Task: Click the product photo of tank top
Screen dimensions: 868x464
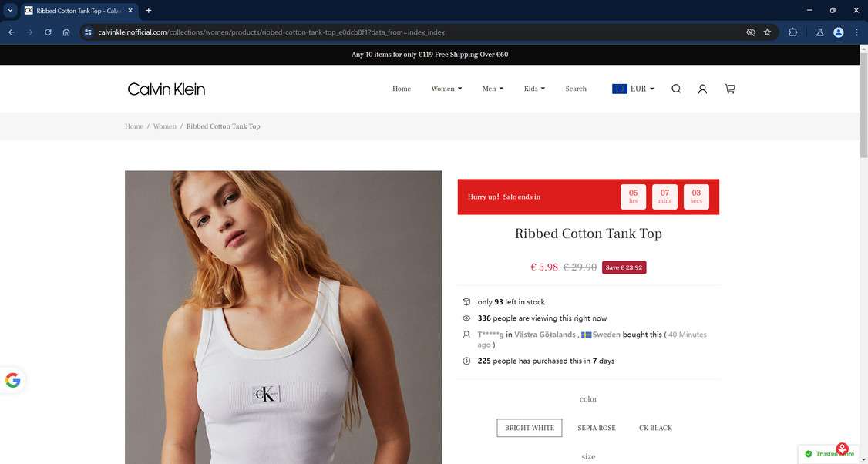Action: [x=284, y=318]
